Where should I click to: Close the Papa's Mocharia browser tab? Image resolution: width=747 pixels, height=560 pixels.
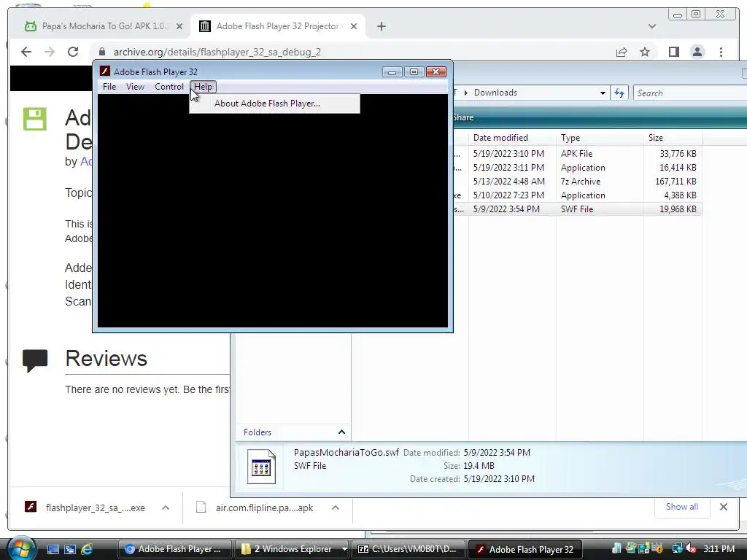click(179, 26)
